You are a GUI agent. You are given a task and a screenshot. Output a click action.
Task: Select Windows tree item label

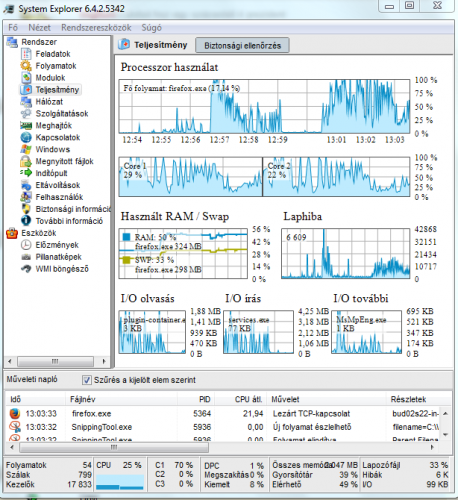pyautogui.click(x=53, y=149)
